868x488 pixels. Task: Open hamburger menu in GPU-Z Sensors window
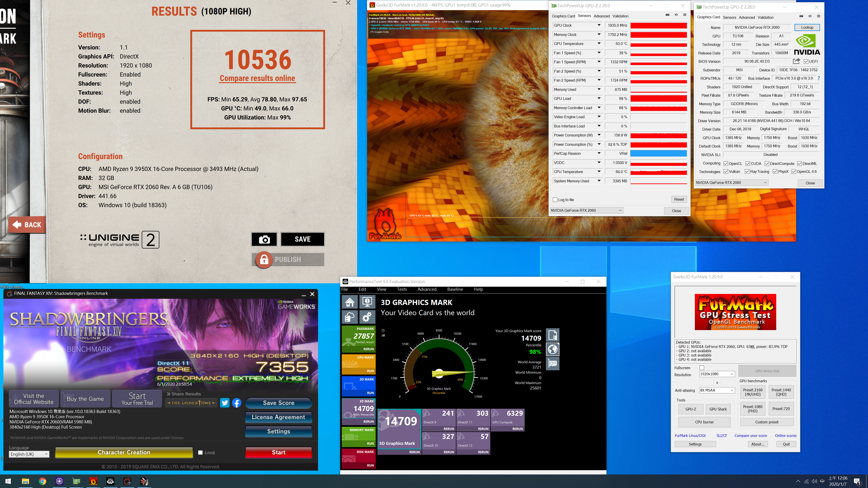(x=685, y=15)
